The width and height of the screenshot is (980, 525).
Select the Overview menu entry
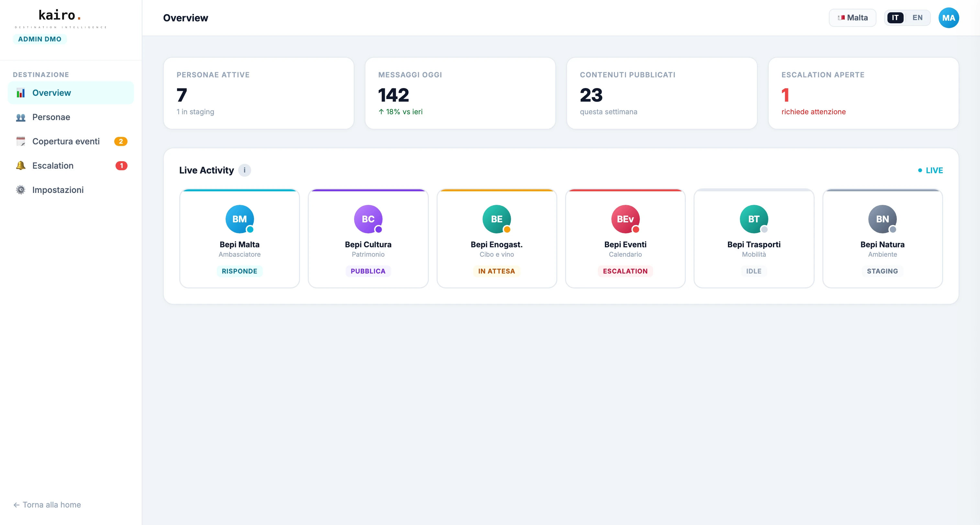click(51, 93)
